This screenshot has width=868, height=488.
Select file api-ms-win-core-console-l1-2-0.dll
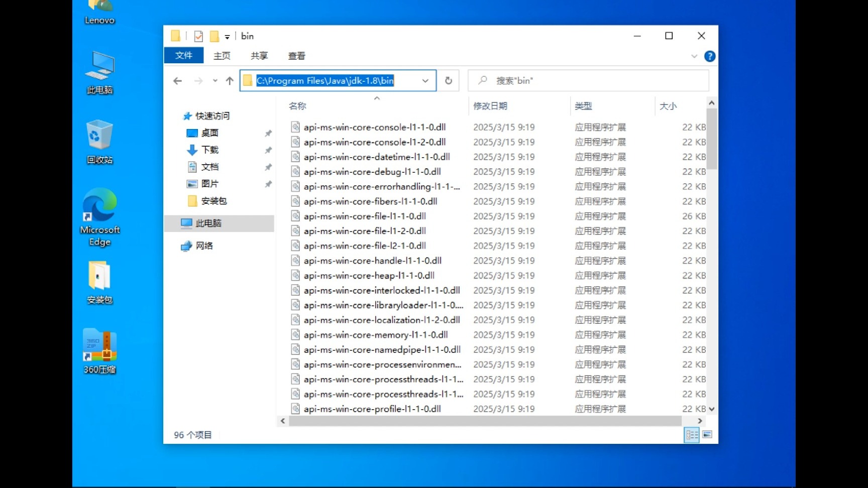374,142
